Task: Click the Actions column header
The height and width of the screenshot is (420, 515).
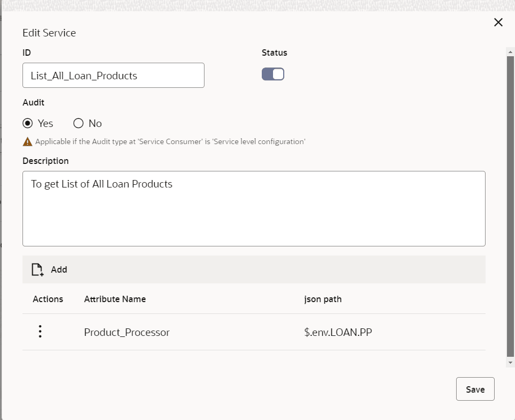Action: point(48,299)
